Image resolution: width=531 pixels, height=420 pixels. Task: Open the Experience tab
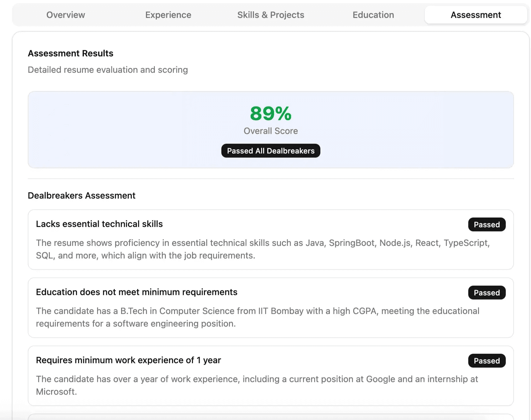pos(168,15)
